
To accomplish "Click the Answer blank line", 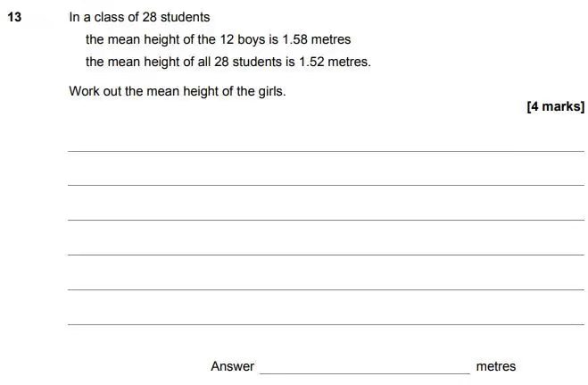I will click(365, 373).
